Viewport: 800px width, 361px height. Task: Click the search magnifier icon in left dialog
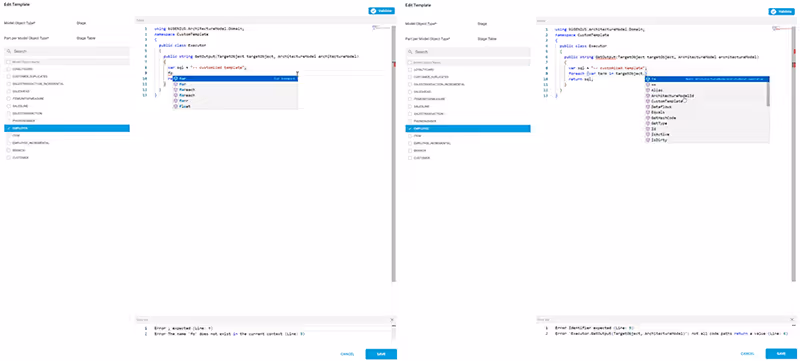pos(9,51)
